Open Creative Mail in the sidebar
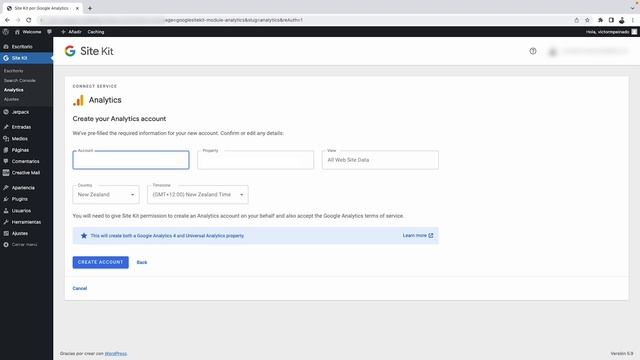This screenshot has height=360, width=640. 27,173
